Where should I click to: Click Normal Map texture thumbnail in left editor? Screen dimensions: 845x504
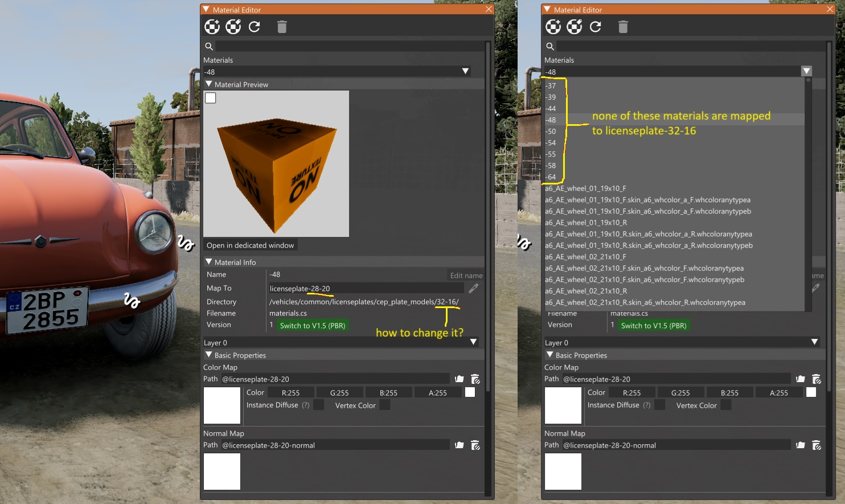point(222,472)
